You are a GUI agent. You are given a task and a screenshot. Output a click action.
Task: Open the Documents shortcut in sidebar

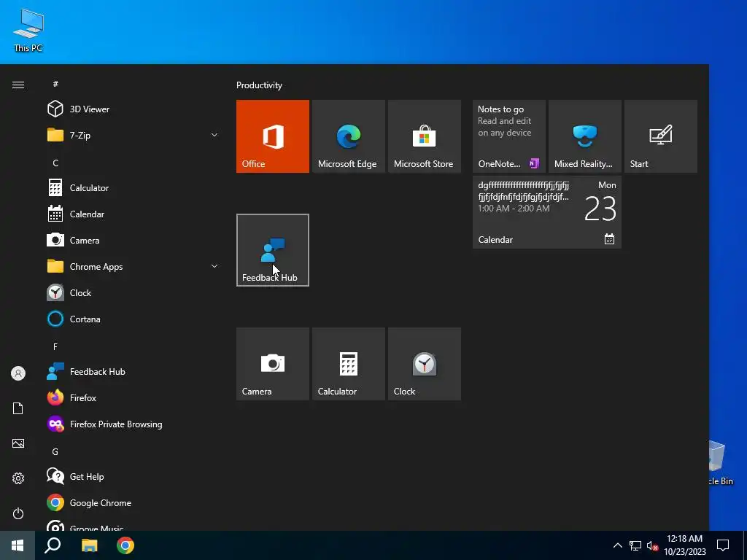point(18,408)
